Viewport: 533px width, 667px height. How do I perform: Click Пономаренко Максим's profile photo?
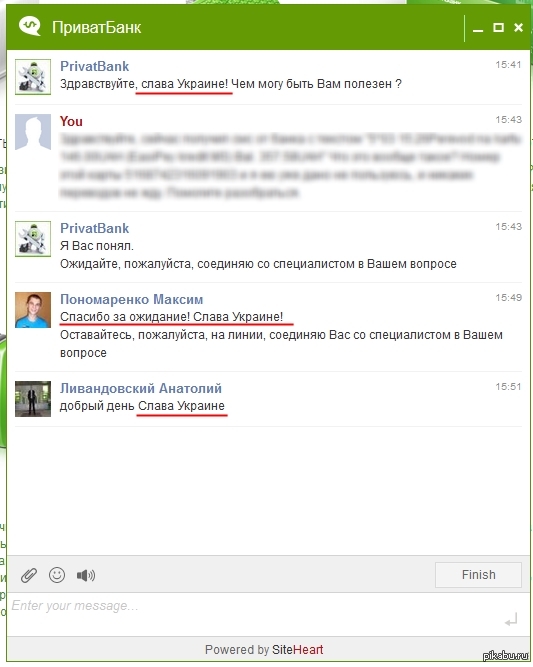tap(33, 310)
